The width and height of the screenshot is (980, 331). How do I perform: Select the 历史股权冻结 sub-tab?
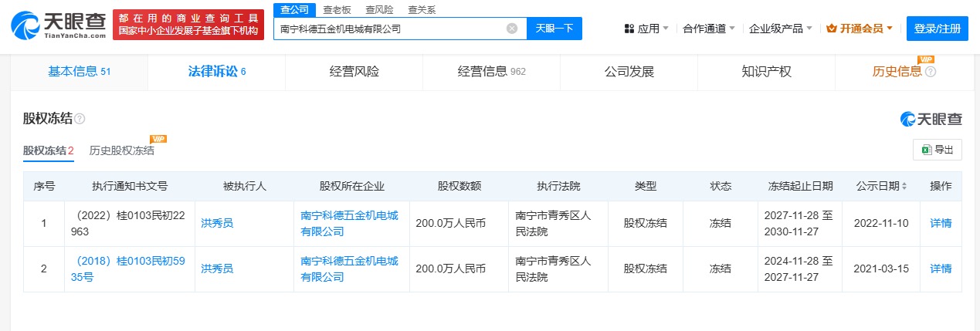[x=122, y=150]
